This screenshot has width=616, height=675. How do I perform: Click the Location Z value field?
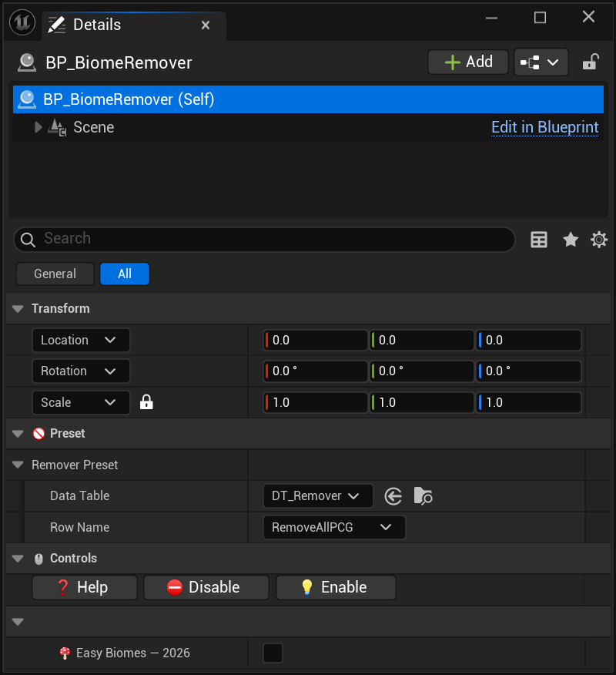[529, 340]
